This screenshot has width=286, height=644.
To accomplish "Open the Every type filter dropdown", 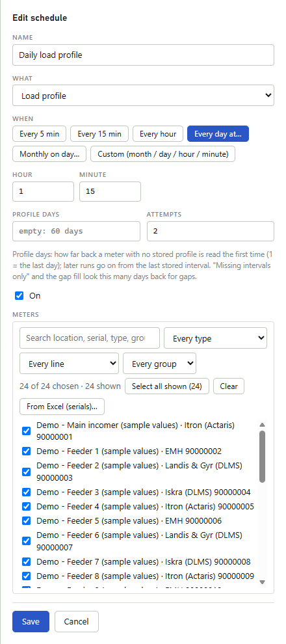I will [215, 338].
